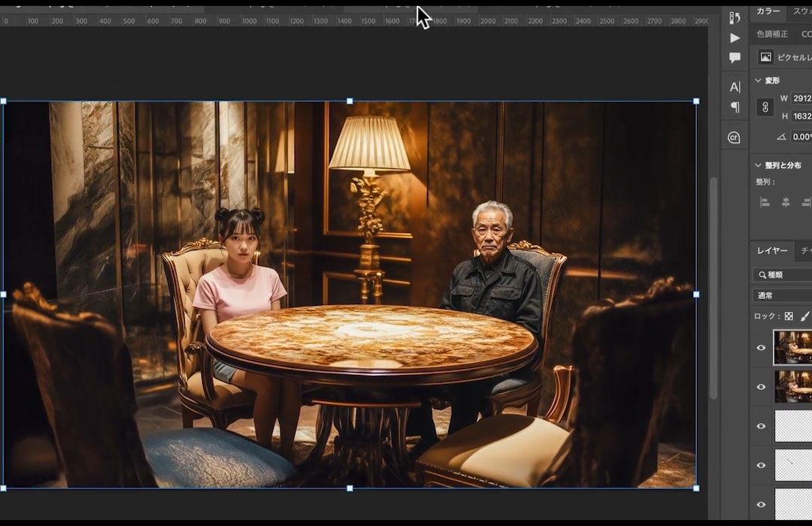Switch to the レイヤー tab
Viewport: 812px width, 526px height.
tap(772, 250)
